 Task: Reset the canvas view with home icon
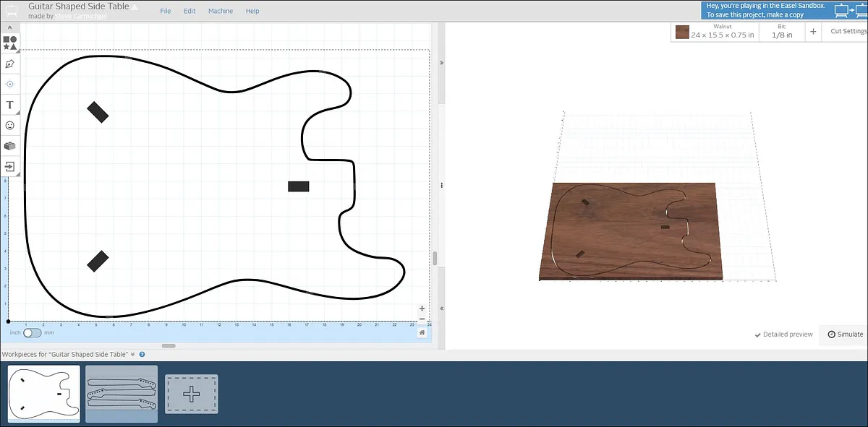(x=422, y=332)
